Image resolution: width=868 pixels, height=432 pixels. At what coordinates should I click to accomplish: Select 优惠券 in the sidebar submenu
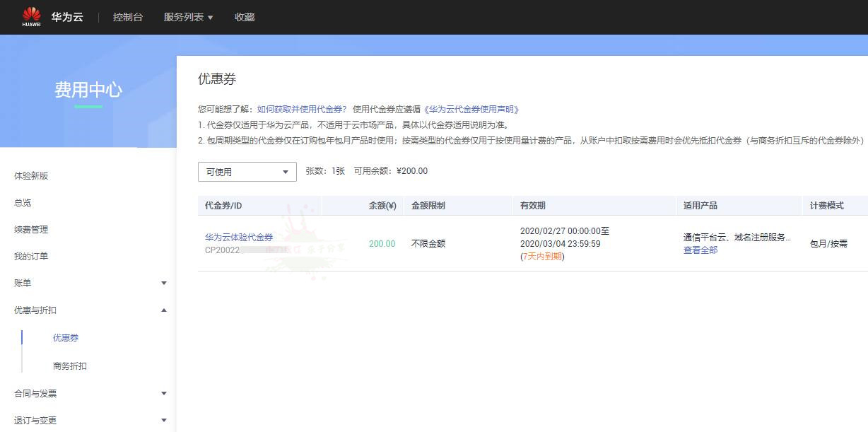pyautogui.click(x=66, y=338)
